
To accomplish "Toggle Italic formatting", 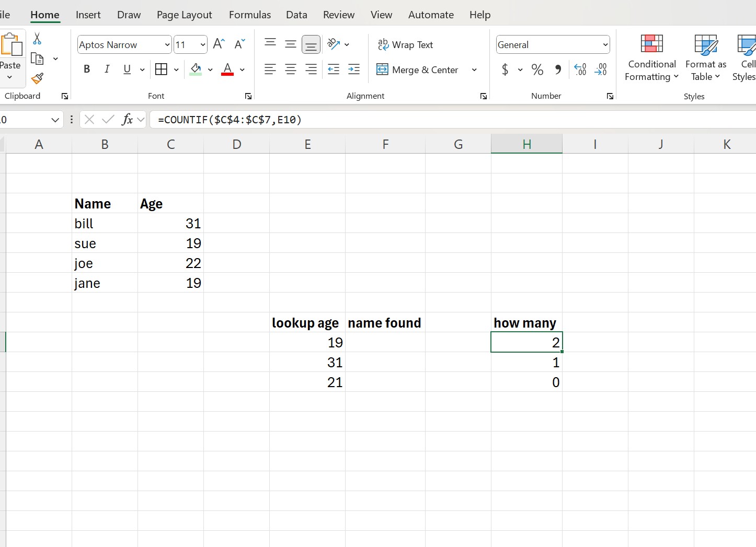I will 107,69.
